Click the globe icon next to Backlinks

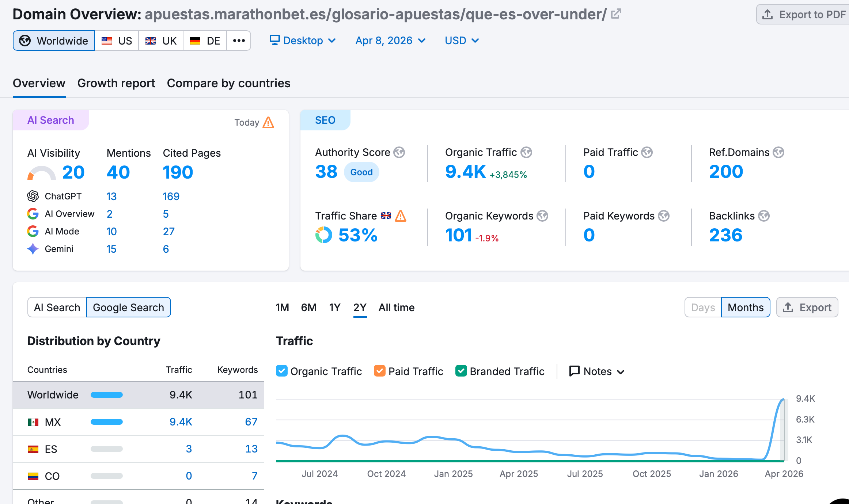click(764, 216)
